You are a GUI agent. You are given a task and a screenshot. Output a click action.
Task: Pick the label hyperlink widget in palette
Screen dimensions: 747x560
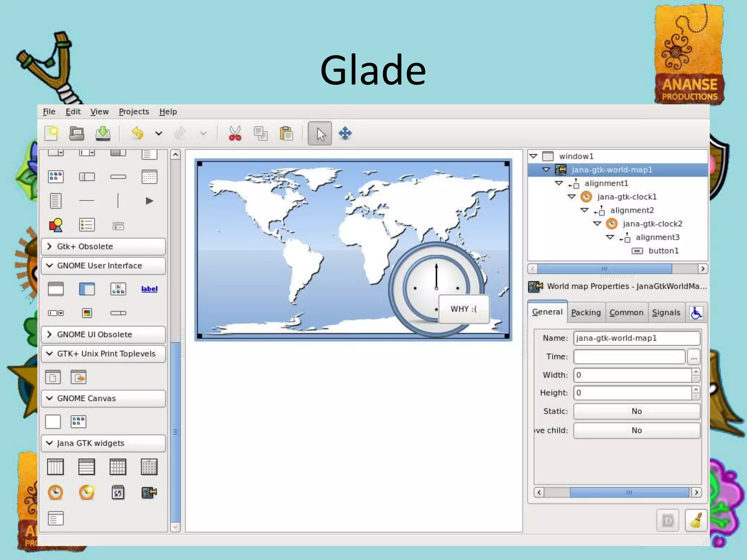click(149, 289)
